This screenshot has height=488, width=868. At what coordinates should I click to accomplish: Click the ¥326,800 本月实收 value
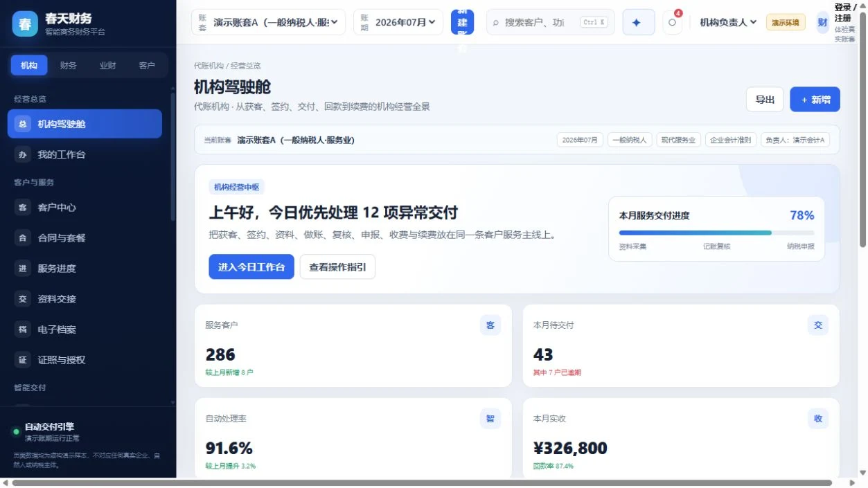coord(570,448)
